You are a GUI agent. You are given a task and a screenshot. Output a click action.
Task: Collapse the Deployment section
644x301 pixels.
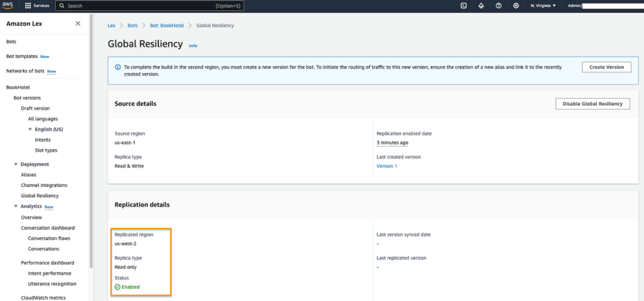16,164
